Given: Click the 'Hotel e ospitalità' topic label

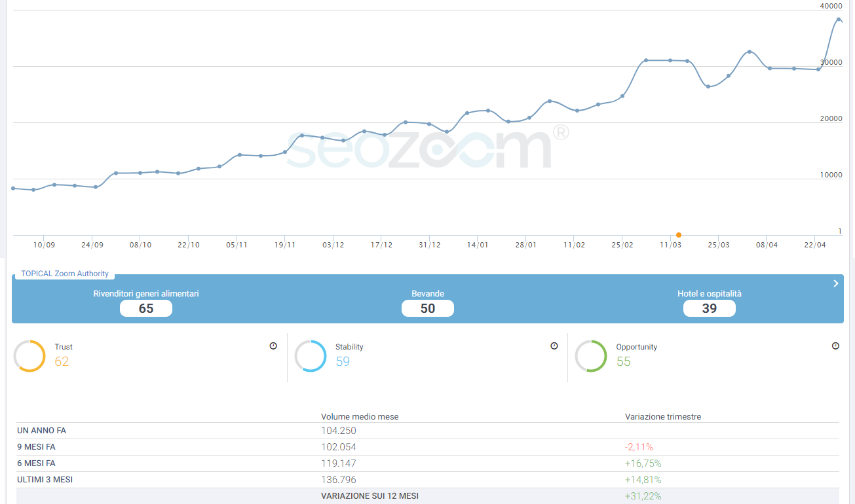Looking at the screenshot, I should pyautogui.click(x=710, y=294).
